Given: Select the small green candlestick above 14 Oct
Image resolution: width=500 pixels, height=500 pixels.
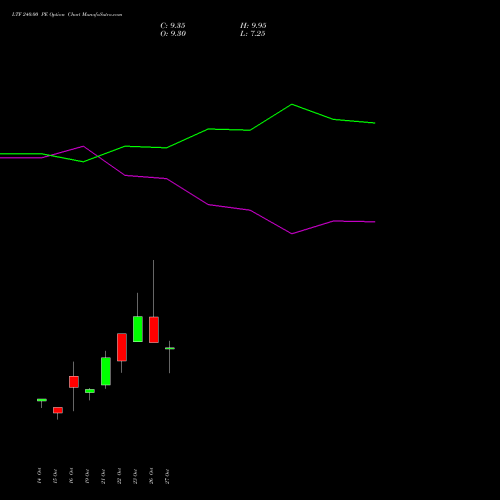Looking at the screenshot, I should pos(42,400).
